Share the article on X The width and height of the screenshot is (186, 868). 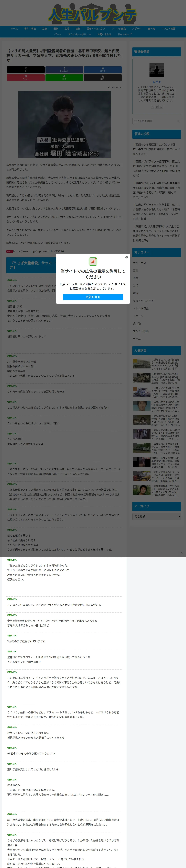pyautogui.click(x=26, y=69)
